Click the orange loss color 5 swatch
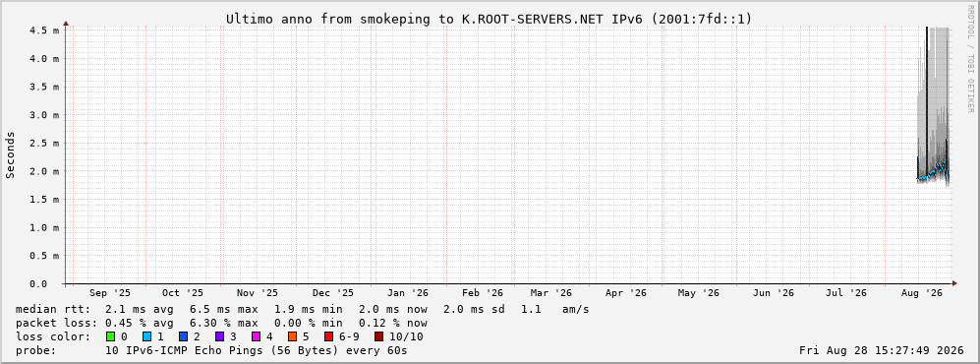 pyautogui.click(x=293, y=336)
